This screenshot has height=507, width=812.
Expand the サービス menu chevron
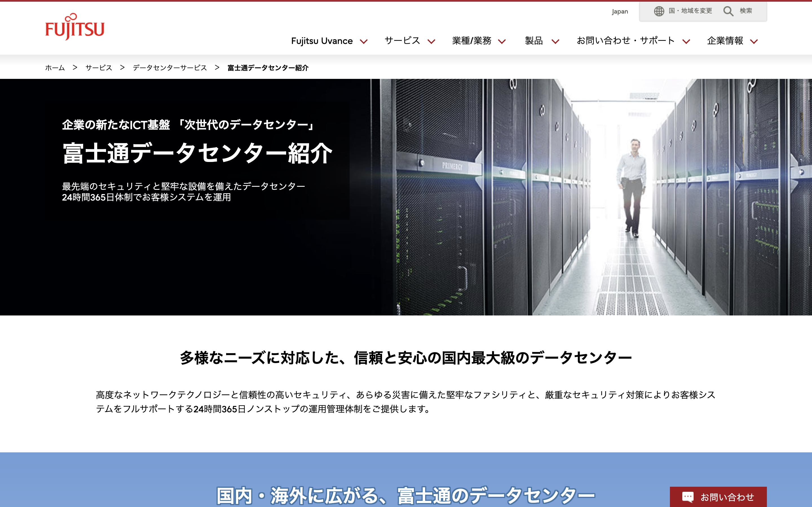431,42
